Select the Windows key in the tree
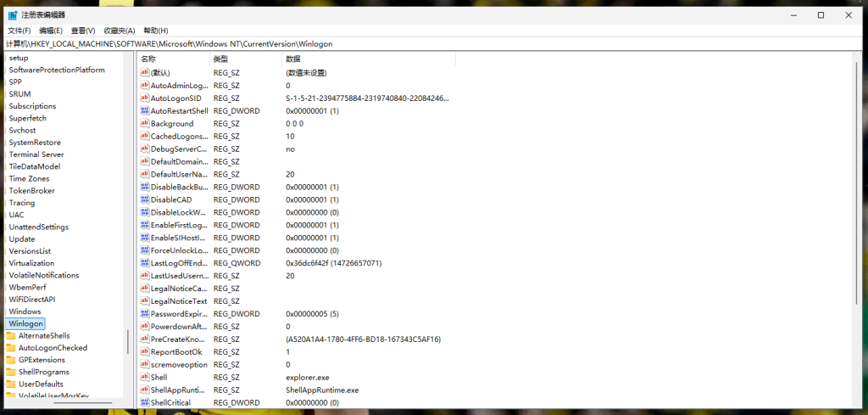 [x=25, y=311]
